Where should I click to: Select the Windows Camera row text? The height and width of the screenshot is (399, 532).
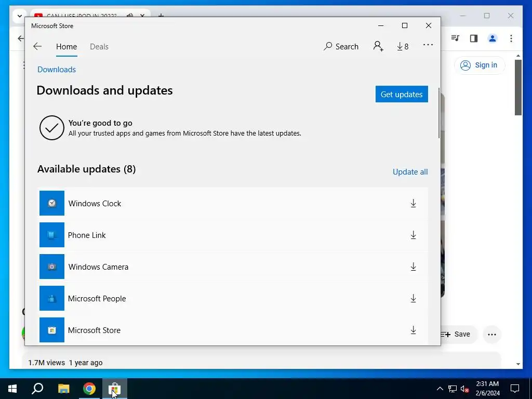(x=98, y=267)
